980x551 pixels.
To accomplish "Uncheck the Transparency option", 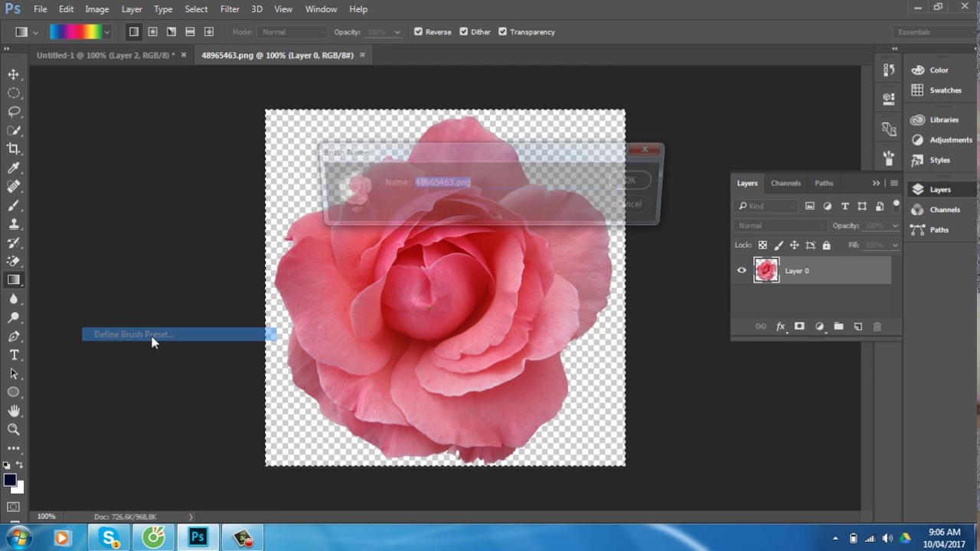I will click(x=503, y=32).
